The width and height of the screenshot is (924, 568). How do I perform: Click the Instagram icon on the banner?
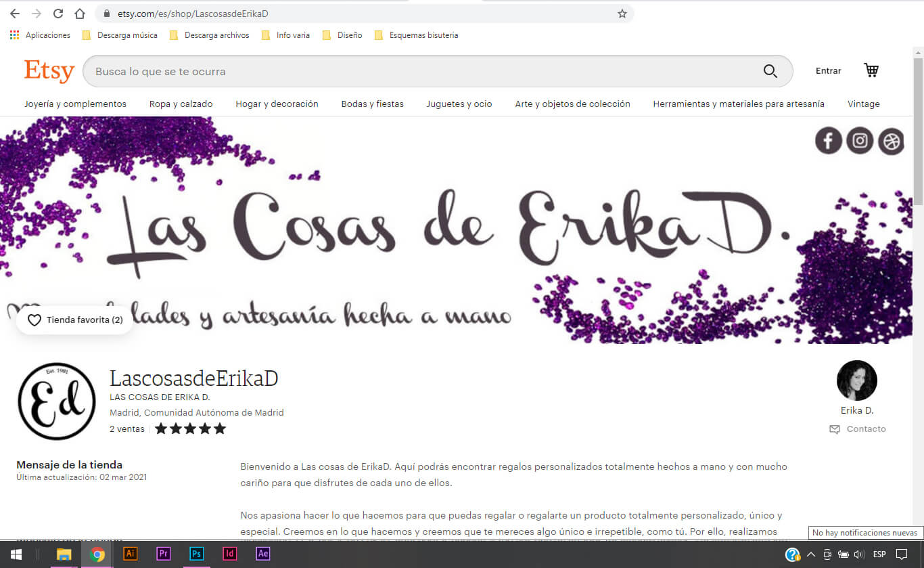[x=860, y=141]
